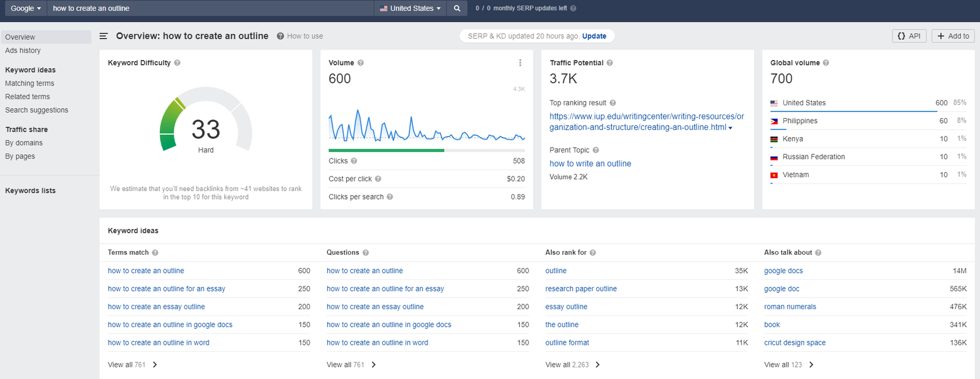The image size is (980, 379).
Task: Click Volume info question icon
Action: [361, 62]
